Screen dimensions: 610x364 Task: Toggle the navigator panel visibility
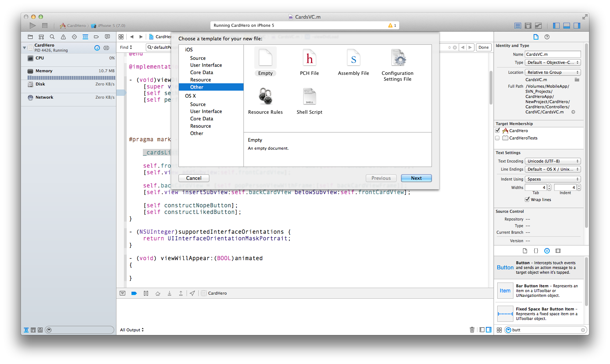point(556,26)
